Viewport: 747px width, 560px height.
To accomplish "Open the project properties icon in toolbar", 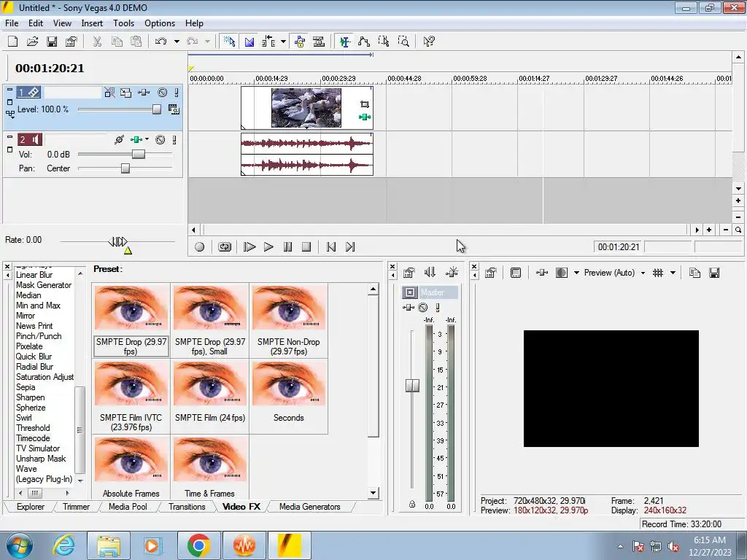I will (71, 42).
